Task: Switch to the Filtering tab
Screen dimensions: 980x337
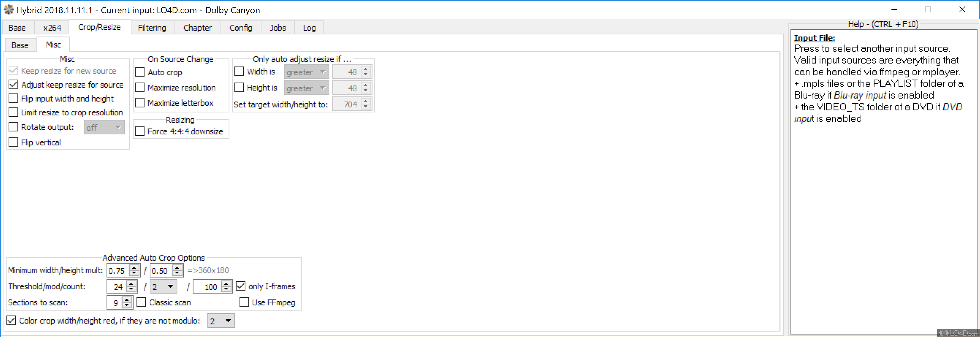Action: click(152, 27)
